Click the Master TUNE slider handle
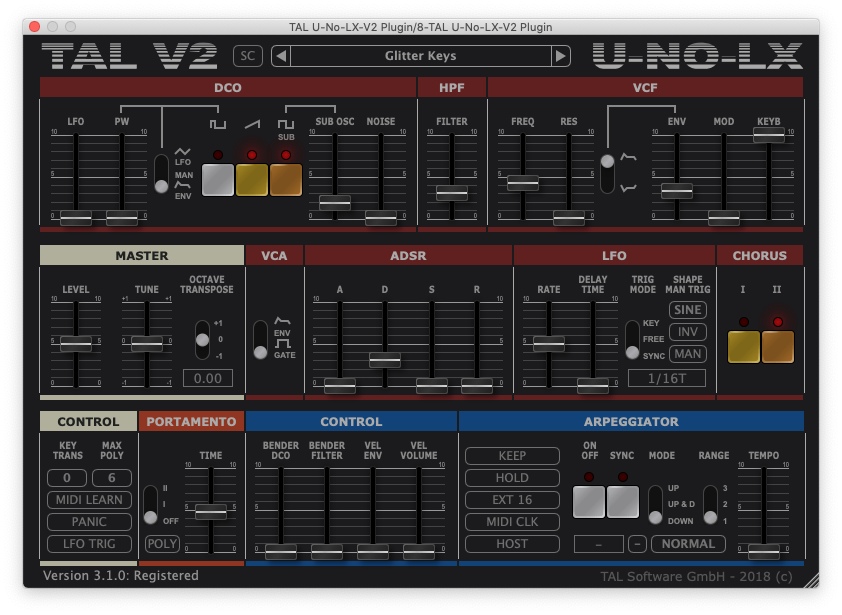 click(147, 343)
